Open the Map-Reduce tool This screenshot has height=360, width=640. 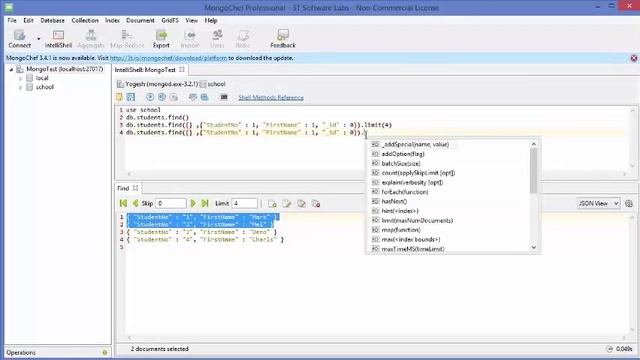[127, 39]
